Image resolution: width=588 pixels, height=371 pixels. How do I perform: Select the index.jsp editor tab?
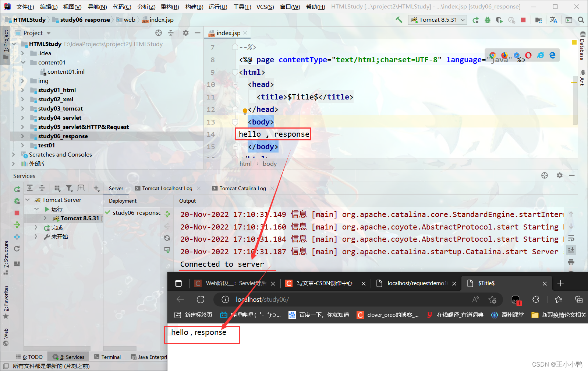point(228,33)
